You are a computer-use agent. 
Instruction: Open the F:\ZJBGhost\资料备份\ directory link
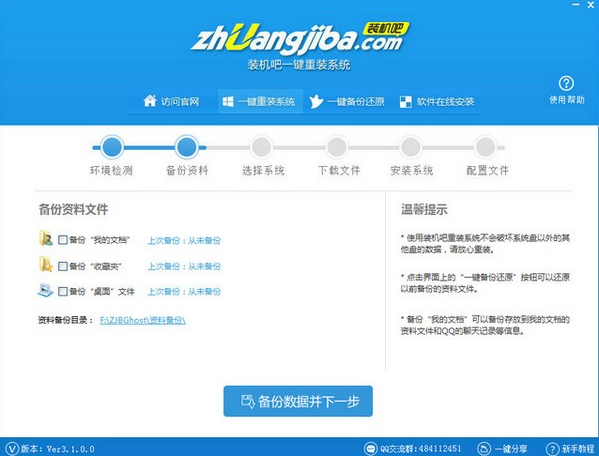point(142,320)
